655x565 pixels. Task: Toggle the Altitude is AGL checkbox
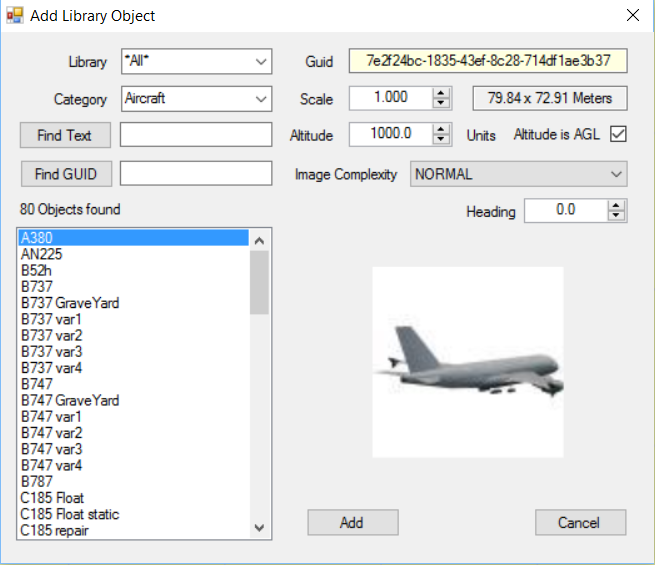617,135
